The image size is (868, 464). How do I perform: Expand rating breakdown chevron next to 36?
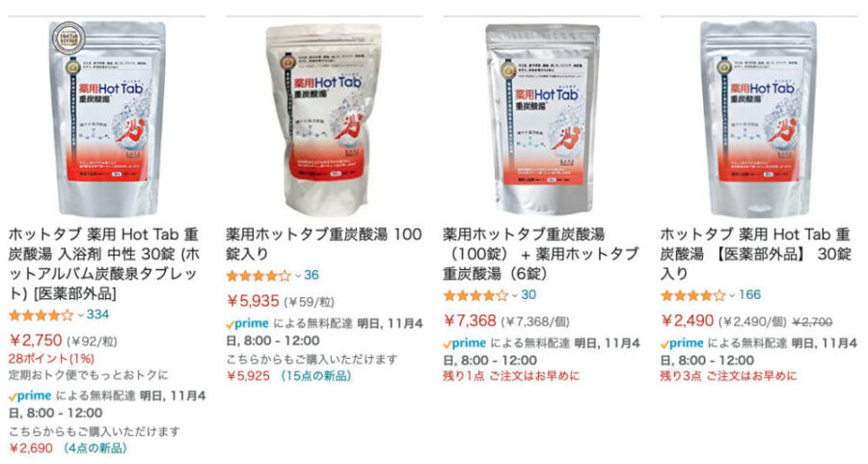pyautogui.click(x=298, y=276)
